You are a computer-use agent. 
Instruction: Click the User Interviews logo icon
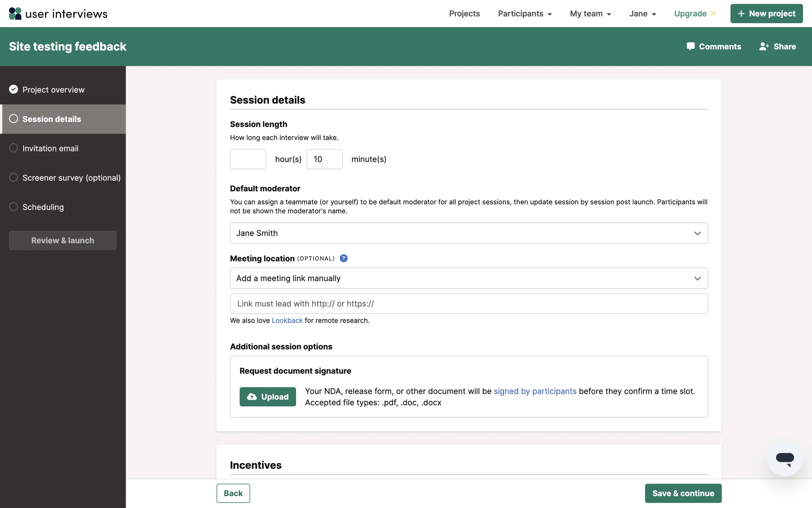(15, 14)
